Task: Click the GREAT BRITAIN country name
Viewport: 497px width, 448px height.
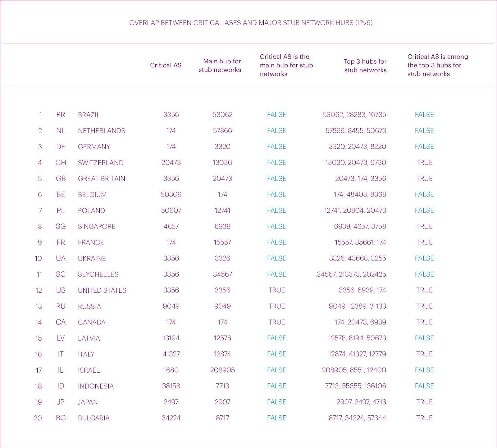Action: coord(101,179)
